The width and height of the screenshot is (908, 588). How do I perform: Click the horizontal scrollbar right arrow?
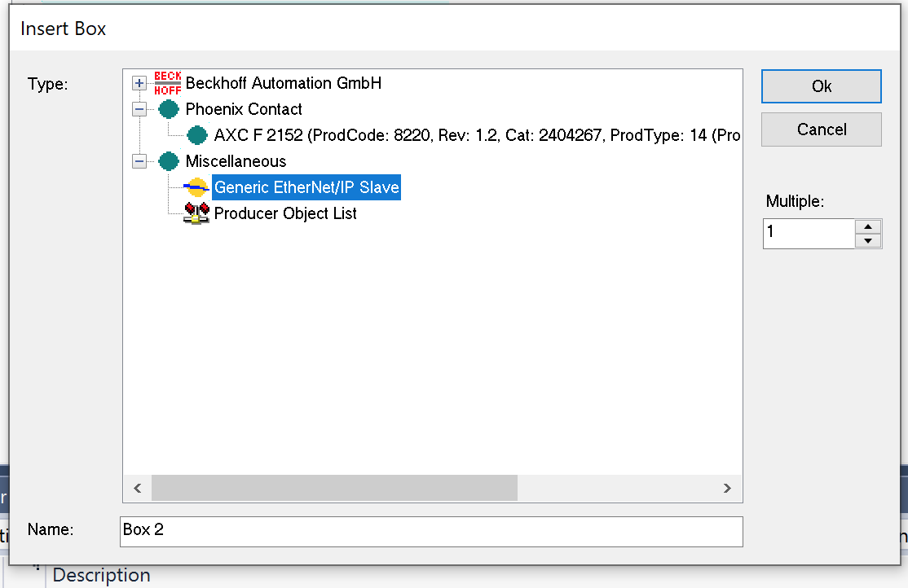click(727, 488)
